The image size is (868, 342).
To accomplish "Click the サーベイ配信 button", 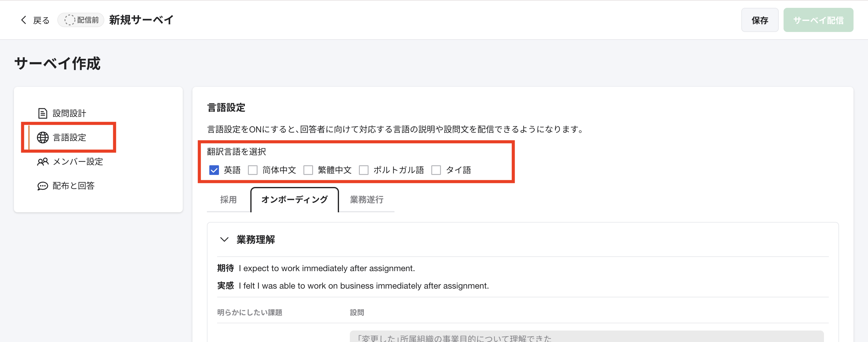I will pos(819,20).
